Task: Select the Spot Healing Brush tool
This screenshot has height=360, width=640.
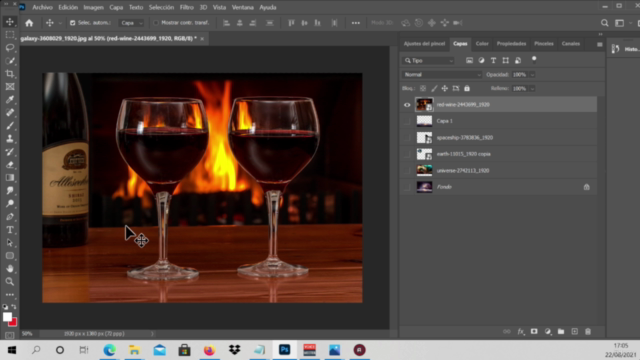Action: tap(10, 113)
